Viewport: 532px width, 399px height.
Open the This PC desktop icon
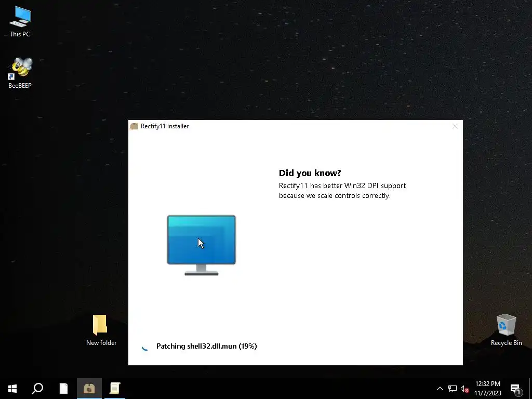(20, 21)
